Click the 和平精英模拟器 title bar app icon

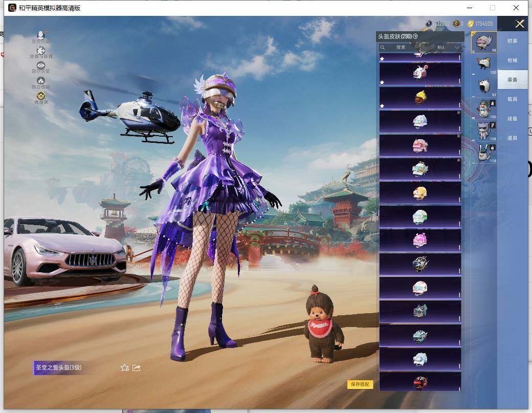click(12, 8)
